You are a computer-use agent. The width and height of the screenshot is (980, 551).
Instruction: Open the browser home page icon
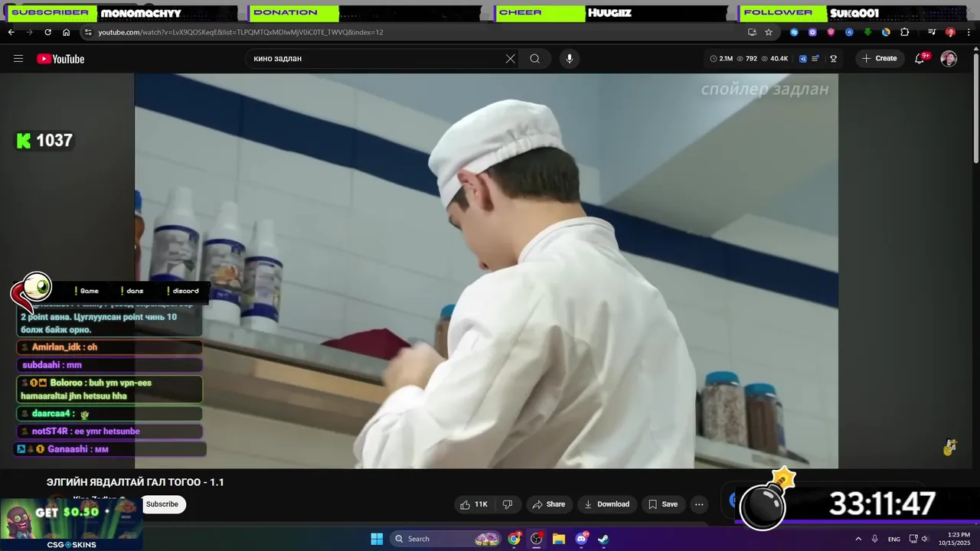(66, 32)
